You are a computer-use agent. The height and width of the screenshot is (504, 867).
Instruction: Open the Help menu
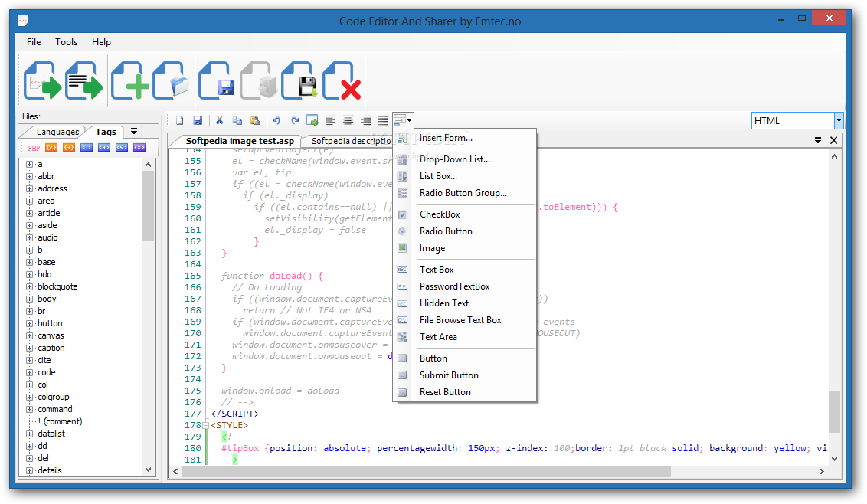click(x=101, y=42)
